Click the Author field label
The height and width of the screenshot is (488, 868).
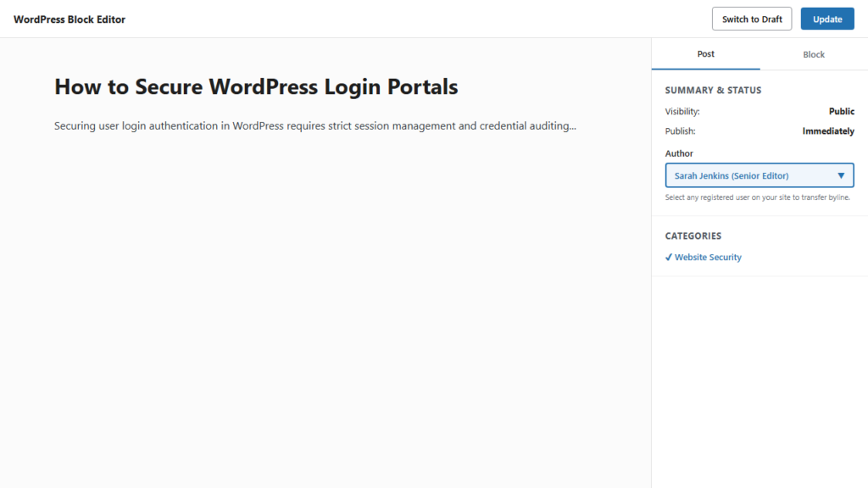[679, 153]
